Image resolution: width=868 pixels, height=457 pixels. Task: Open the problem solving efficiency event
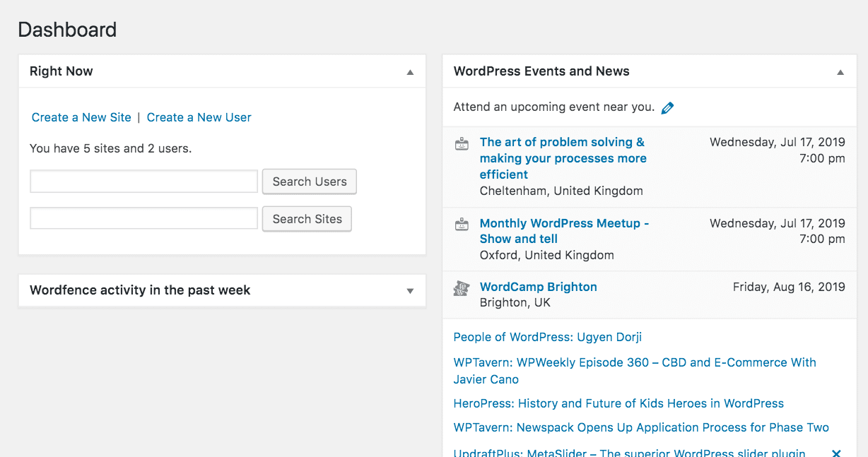pos(562,158)
